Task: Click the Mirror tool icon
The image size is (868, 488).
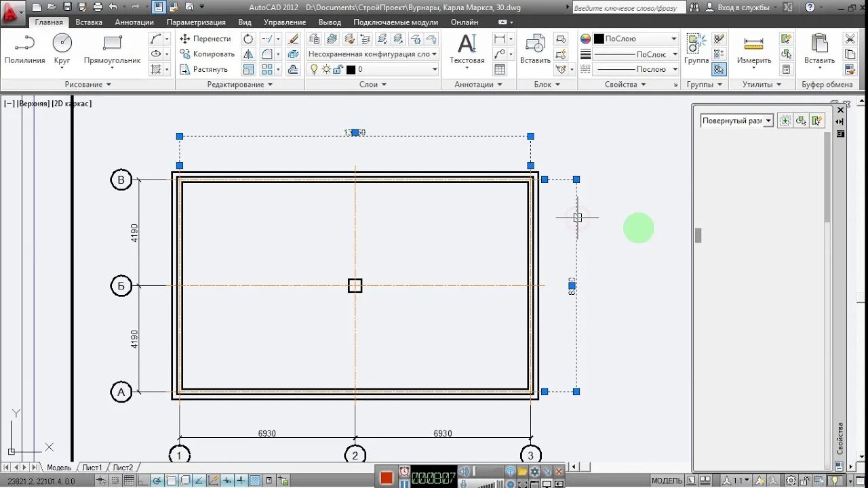Action: 248,54
